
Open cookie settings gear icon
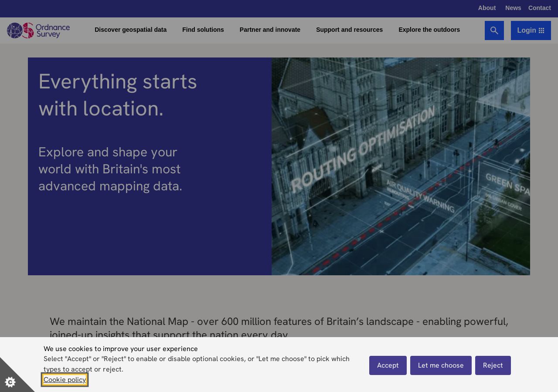[x=10, y=382]
